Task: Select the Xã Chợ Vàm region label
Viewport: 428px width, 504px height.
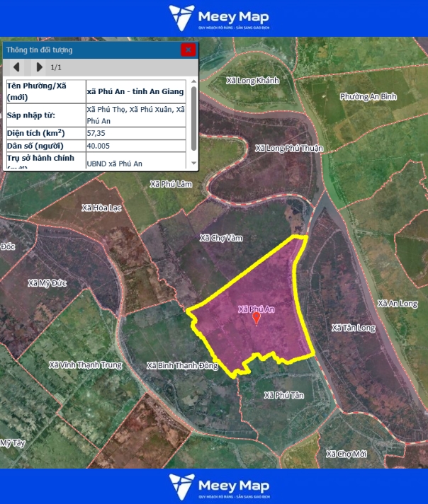Action: (x=221, y=238)
